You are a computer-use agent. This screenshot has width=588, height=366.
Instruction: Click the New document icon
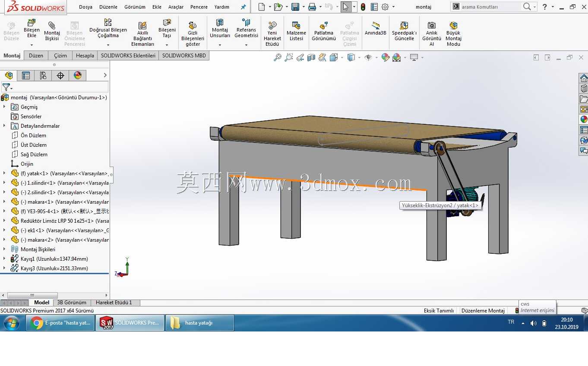coord(262,7)
